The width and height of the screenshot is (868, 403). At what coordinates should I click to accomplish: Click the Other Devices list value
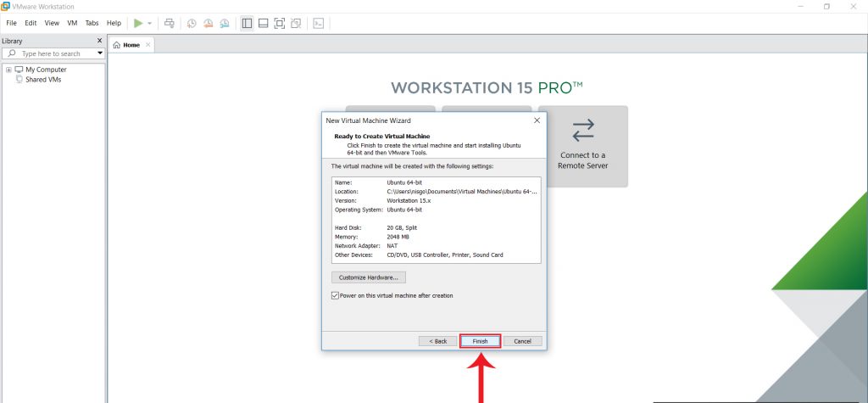point(445,255)
